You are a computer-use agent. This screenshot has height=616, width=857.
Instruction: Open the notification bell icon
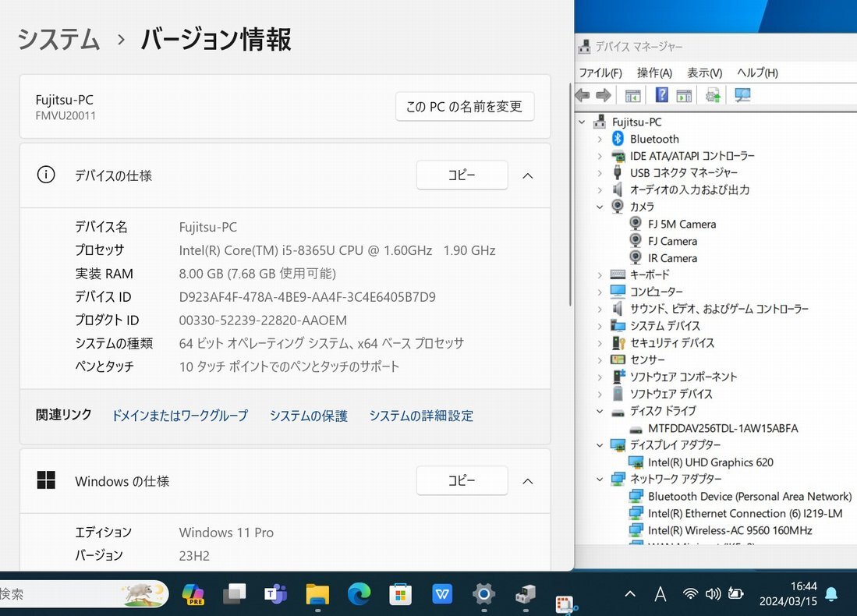[831, 594]
